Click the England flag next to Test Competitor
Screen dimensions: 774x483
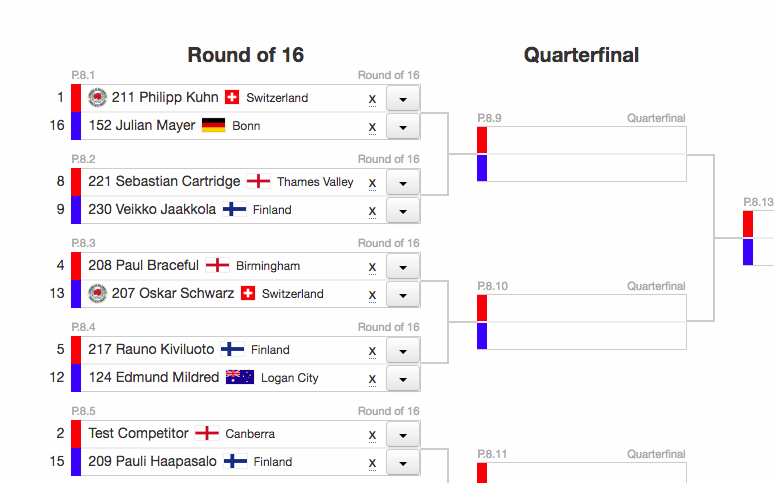(207, 434)
